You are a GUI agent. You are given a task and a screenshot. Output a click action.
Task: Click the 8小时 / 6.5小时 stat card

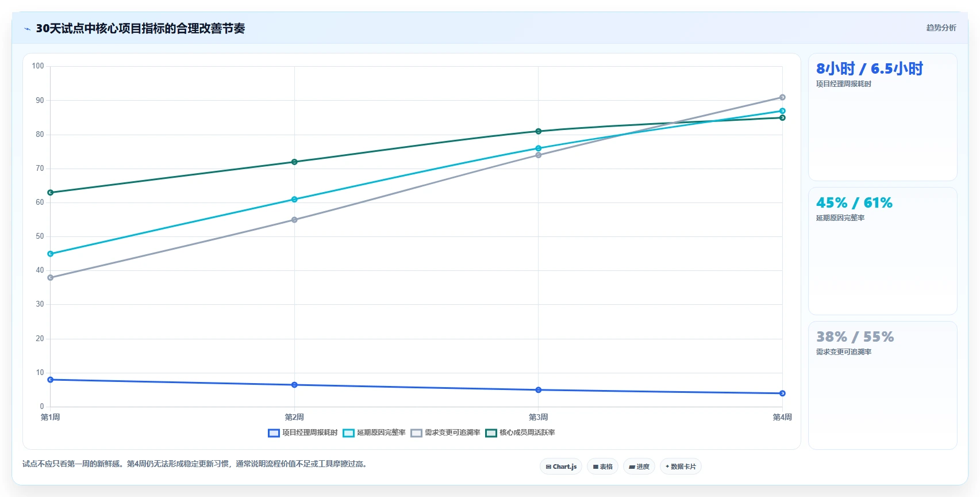[882, 117]
